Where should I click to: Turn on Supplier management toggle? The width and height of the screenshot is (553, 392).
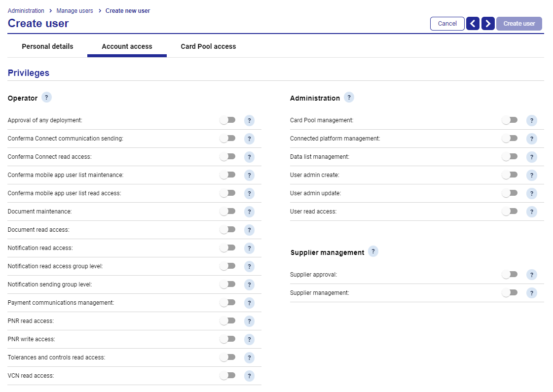click(x=510, y=292)
